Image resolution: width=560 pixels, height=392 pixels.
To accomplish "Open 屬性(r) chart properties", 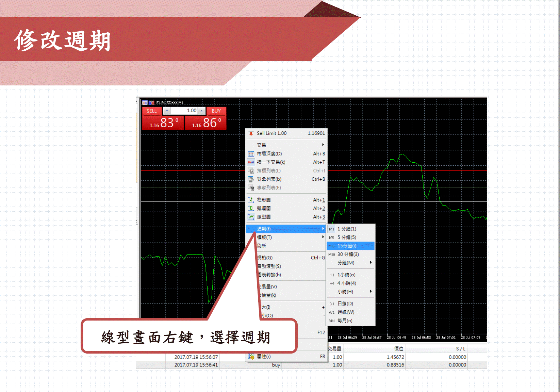I will pos(286,357).
